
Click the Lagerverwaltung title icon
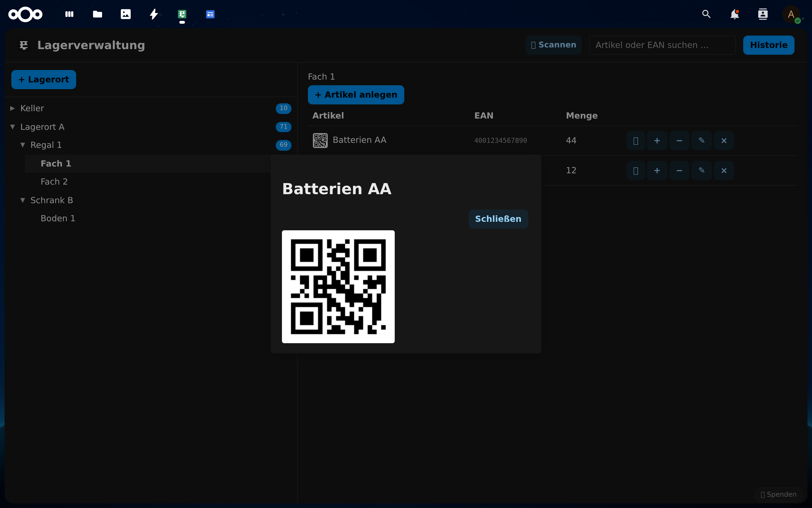tap(23, 45)
